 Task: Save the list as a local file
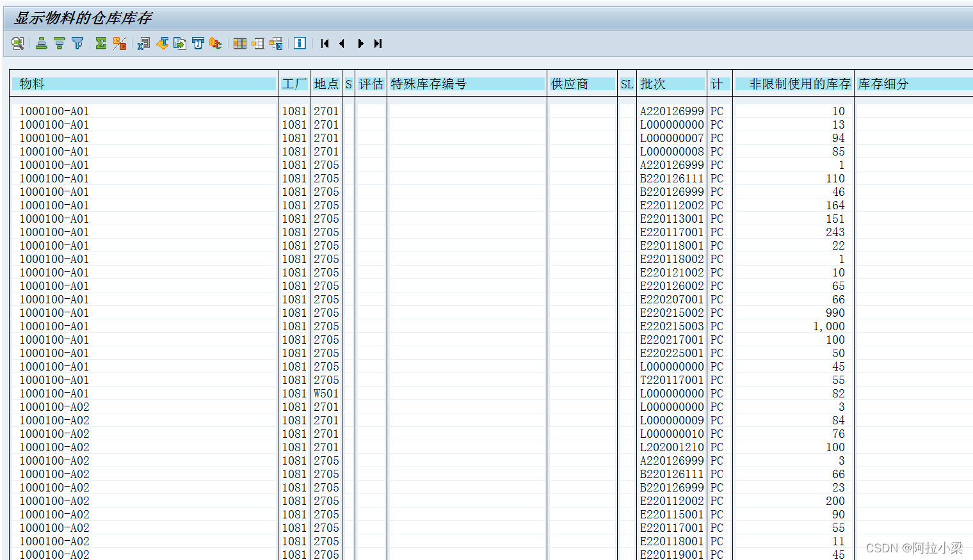(180, 44)
